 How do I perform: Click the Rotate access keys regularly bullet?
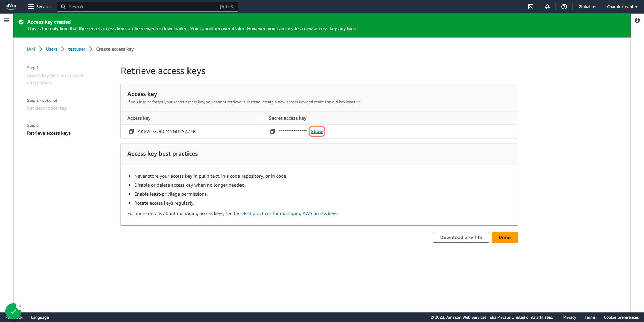tap(164, 203)
